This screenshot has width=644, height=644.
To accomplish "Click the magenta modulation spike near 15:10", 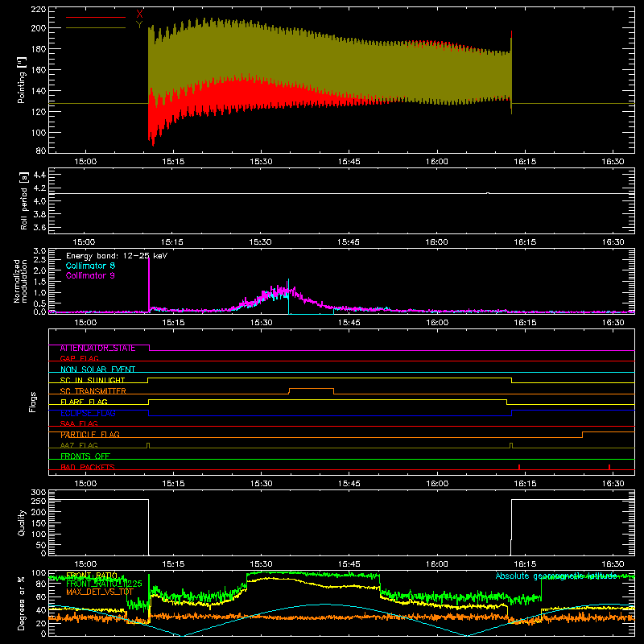I will (149, 283).
